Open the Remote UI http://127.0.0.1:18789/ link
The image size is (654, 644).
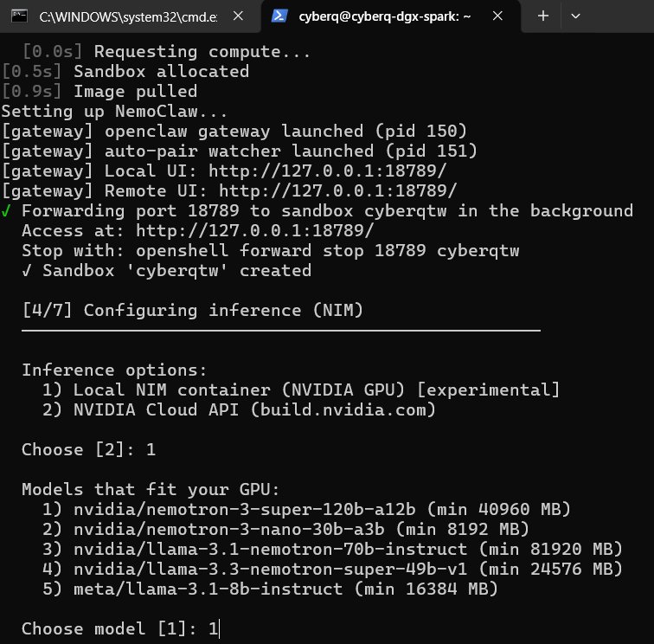(337, 190)
